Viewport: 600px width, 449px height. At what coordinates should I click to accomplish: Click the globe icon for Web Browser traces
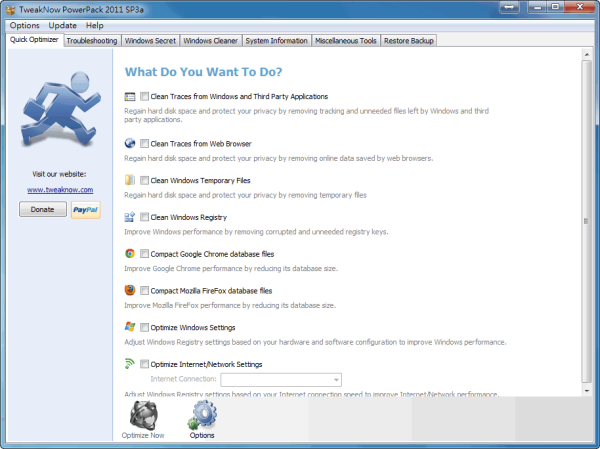(130, 144)
